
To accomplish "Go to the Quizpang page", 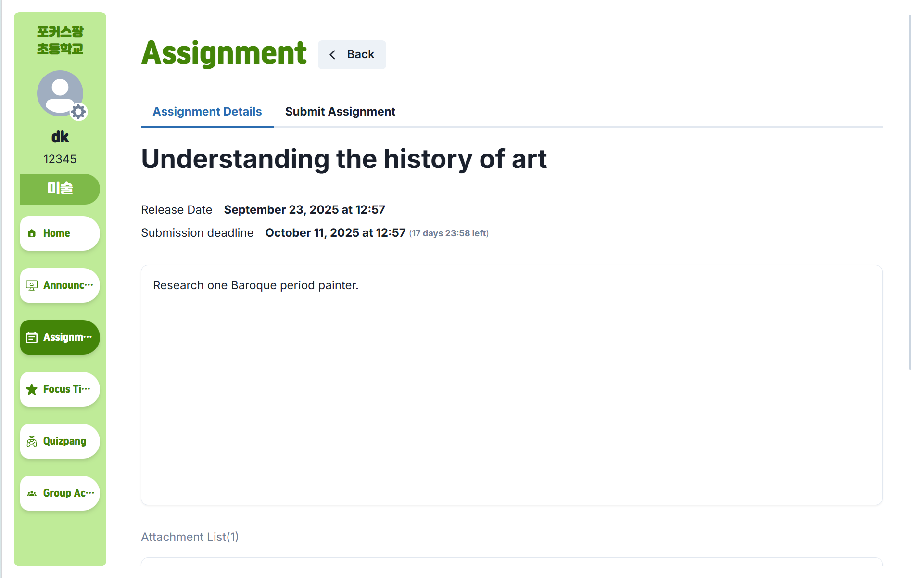I will coord(60,441).
